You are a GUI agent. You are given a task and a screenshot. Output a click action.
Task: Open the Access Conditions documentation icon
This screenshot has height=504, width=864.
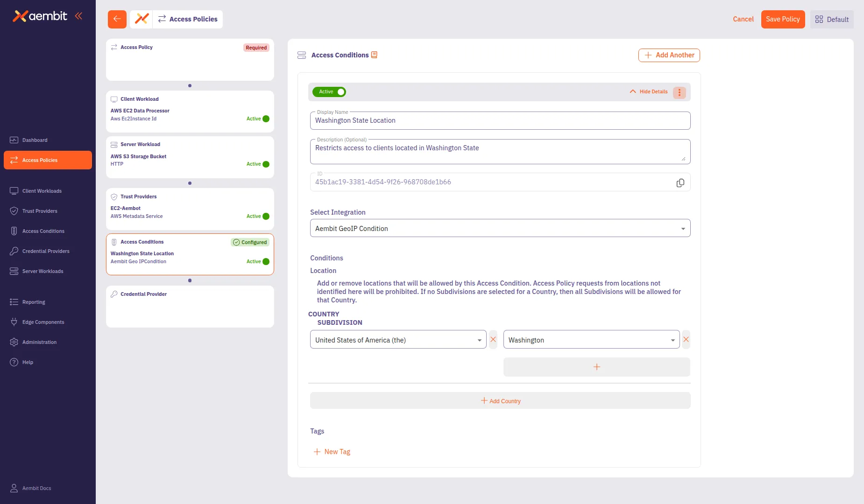[374, 55]
